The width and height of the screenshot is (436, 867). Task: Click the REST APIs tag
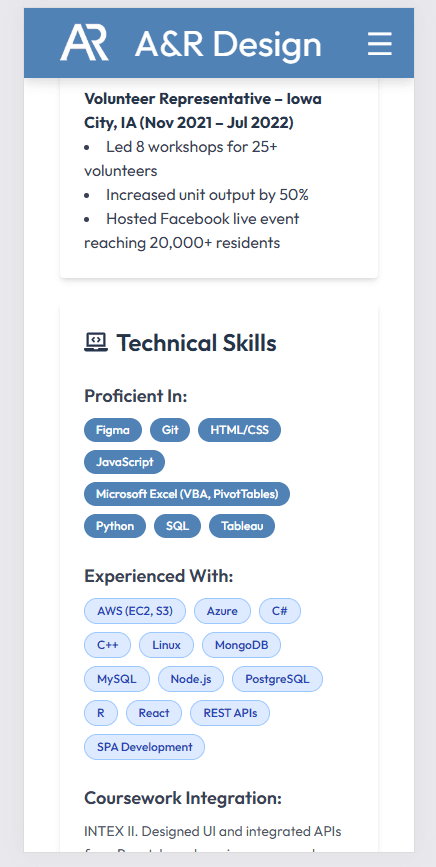230,713
